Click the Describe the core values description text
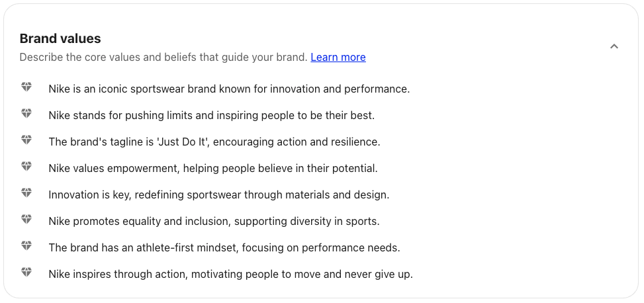 (163, 57)
